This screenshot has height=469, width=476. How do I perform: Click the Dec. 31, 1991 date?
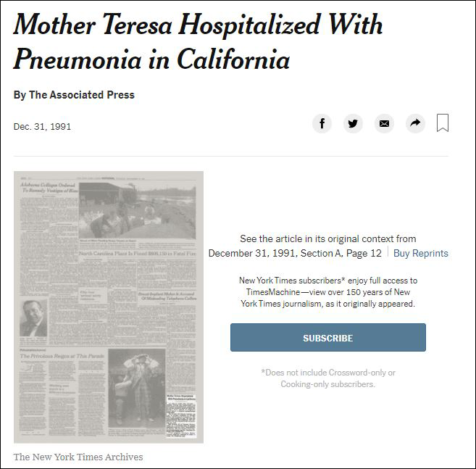coord(42,127)
